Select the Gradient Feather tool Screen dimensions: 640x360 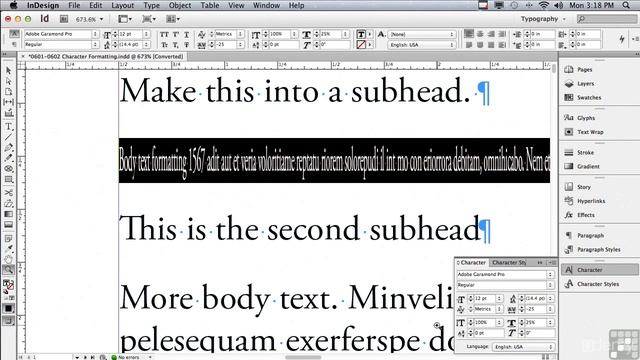(x=9, y=224)
